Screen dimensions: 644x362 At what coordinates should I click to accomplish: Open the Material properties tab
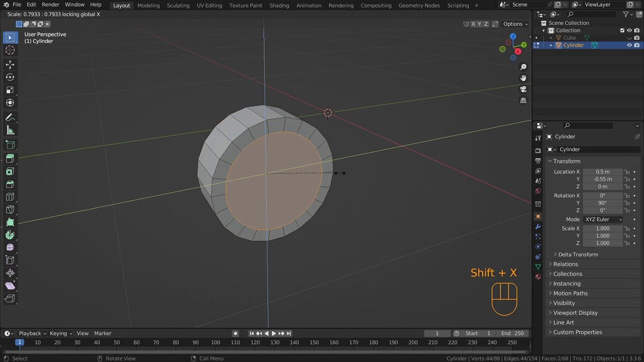point(538,277)
